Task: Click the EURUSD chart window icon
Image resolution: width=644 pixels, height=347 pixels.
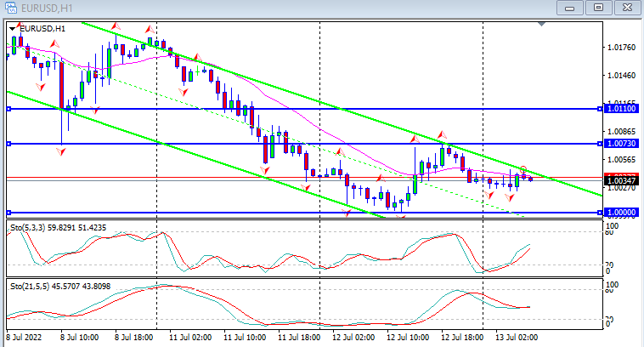Action: (9, 7)
